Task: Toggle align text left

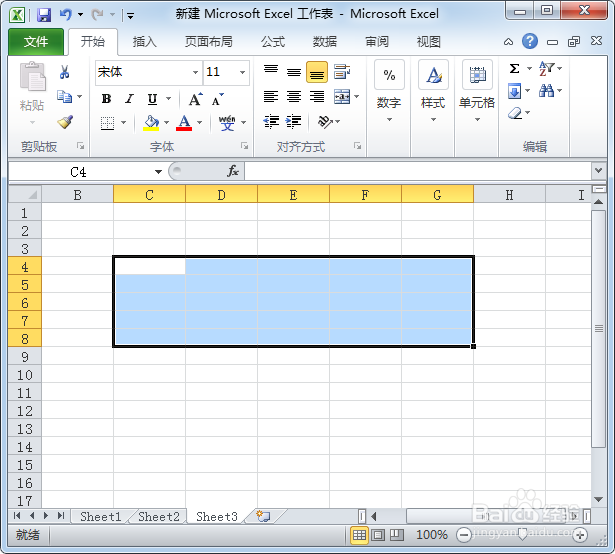Action: click(271, 97)
